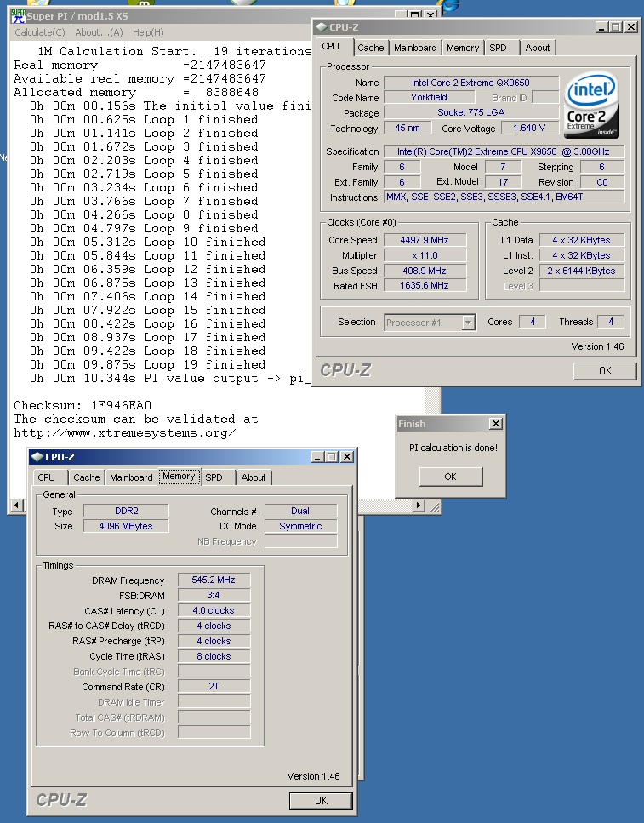Click the Level 2 cache 2 x 6144 KBytes value
Image resolution: width=644 pixels, height=823 pixels.
click(582, 271)
